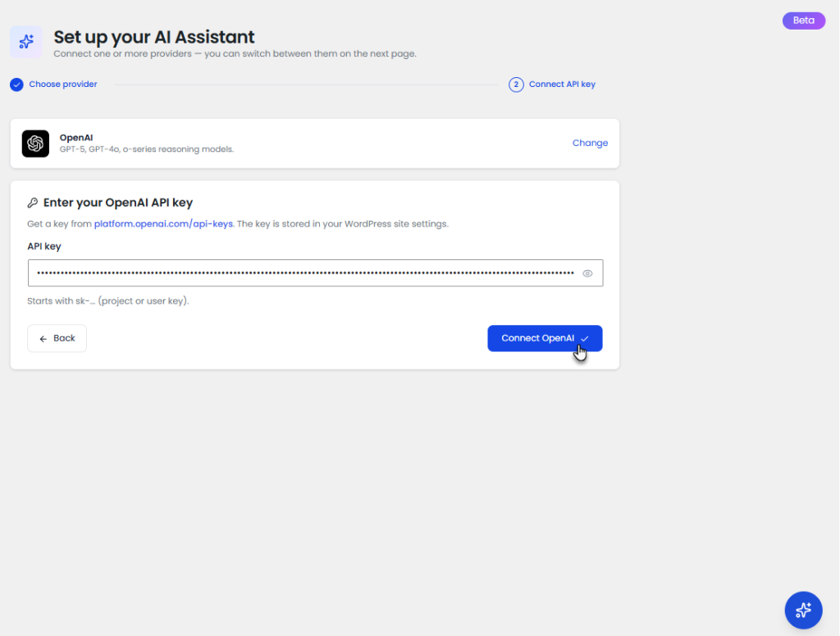The height and width of the screenshot is (636, 840).
Task: Click the 'API key' field label
Action: click(x=44, y=246)
